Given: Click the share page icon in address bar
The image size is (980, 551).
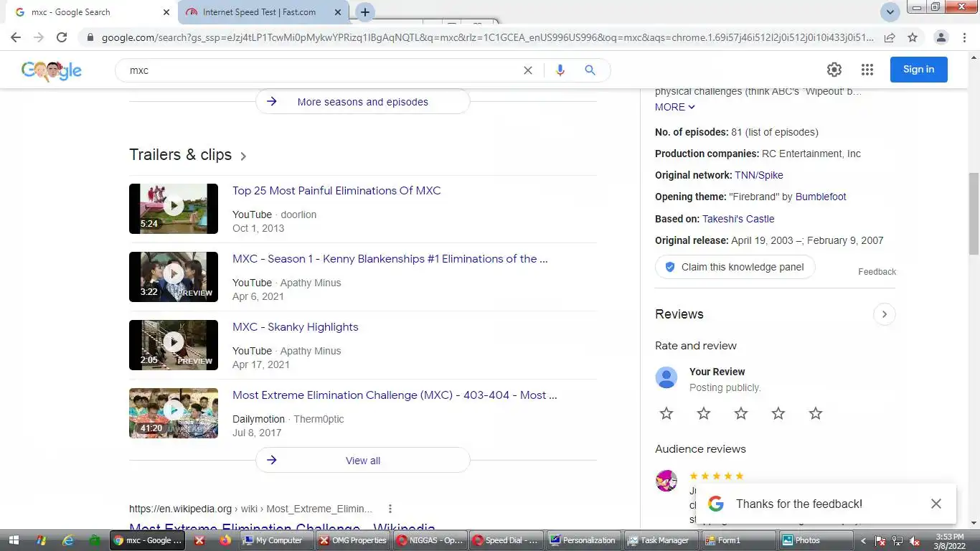Looking at the screenshot, I should pyautogui.click(x=890, y=37).
